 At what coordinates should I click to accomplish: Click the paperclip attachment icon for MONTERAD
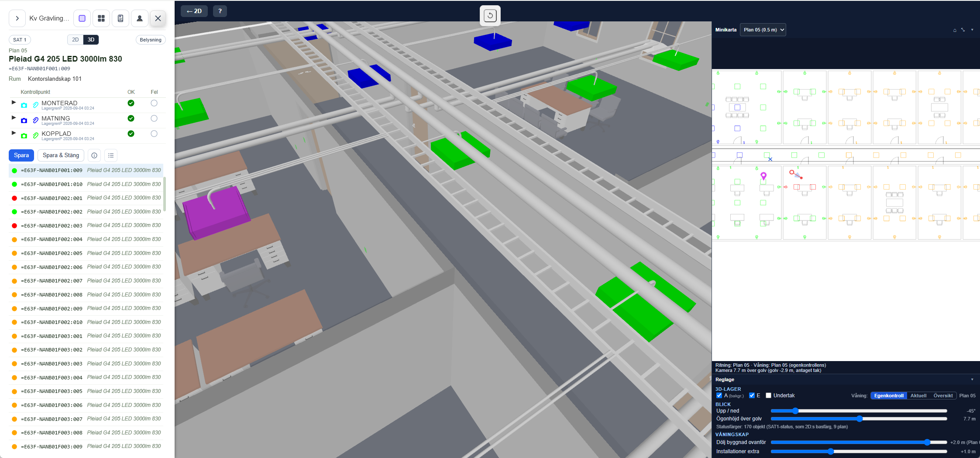click(x=36, y=105)
